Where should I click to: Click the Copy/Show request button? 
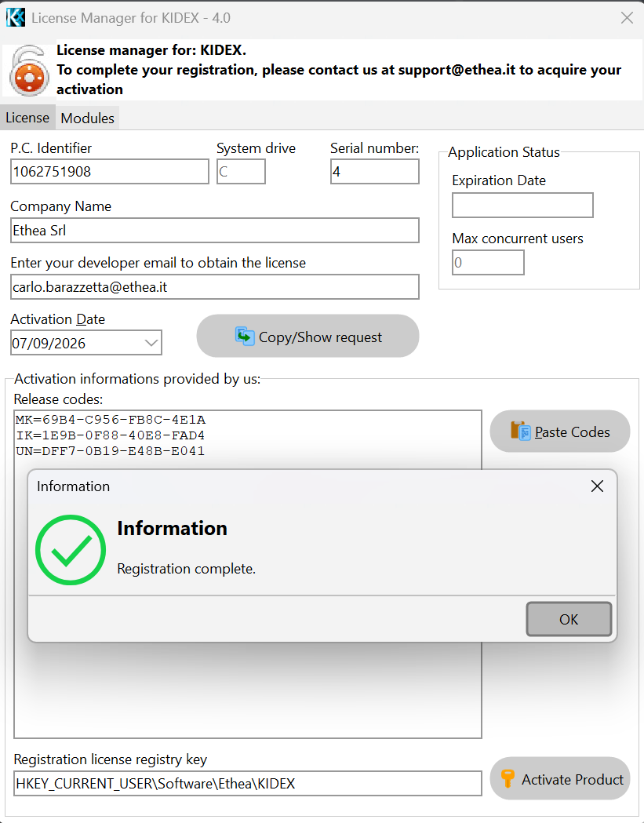(308, 336)
